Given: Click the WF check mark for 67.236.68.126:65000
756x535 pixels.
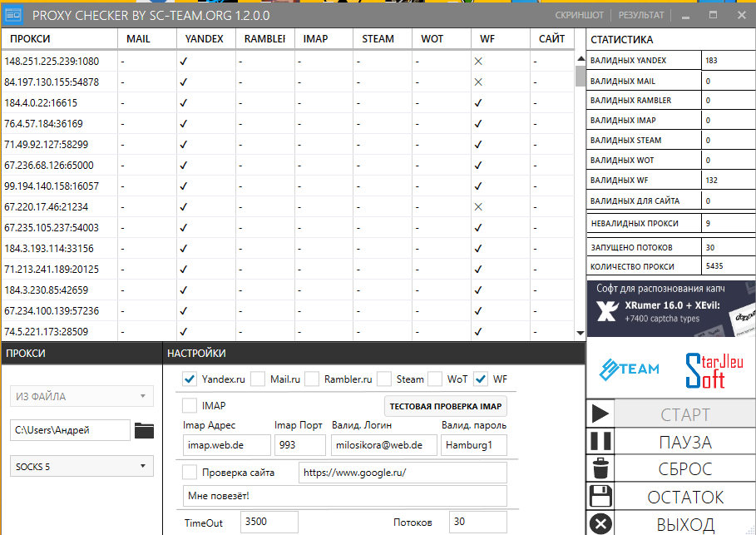Looking at the screenshot, I should (x=478, y=165).
